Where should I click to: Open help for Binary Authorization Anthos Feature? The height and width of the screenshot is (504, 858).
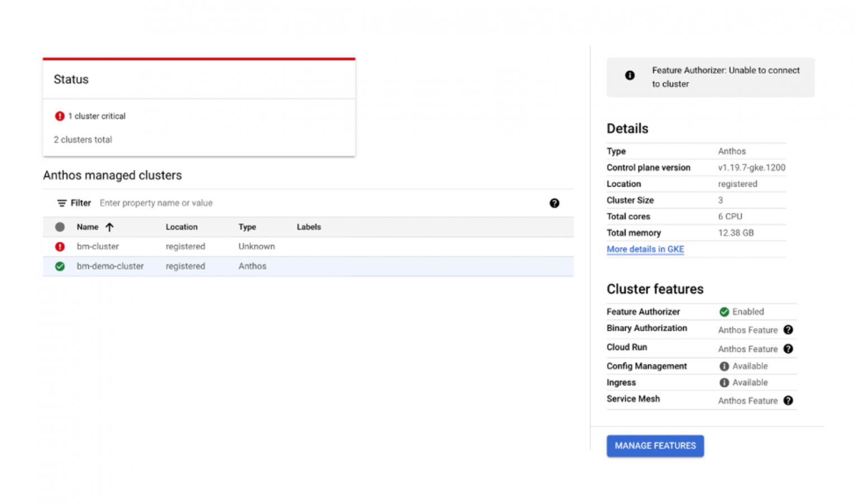pos(788,330)
